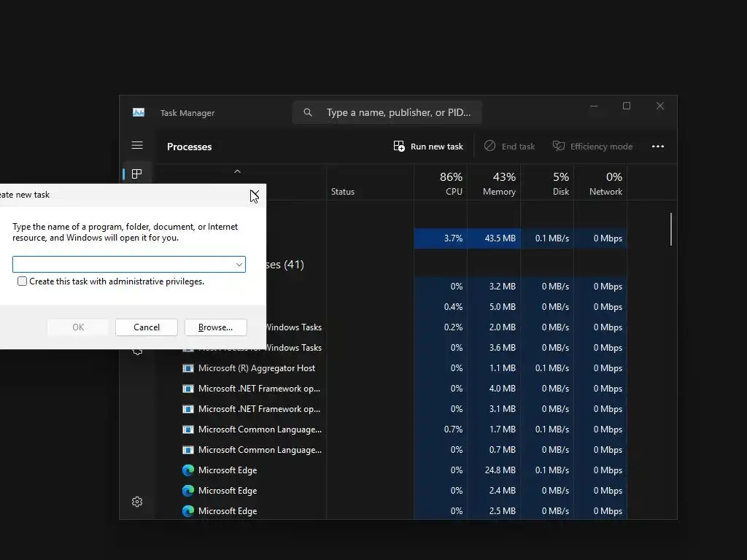
Task: Click Browse... in Create new task dialog
Action: [215, 327]
